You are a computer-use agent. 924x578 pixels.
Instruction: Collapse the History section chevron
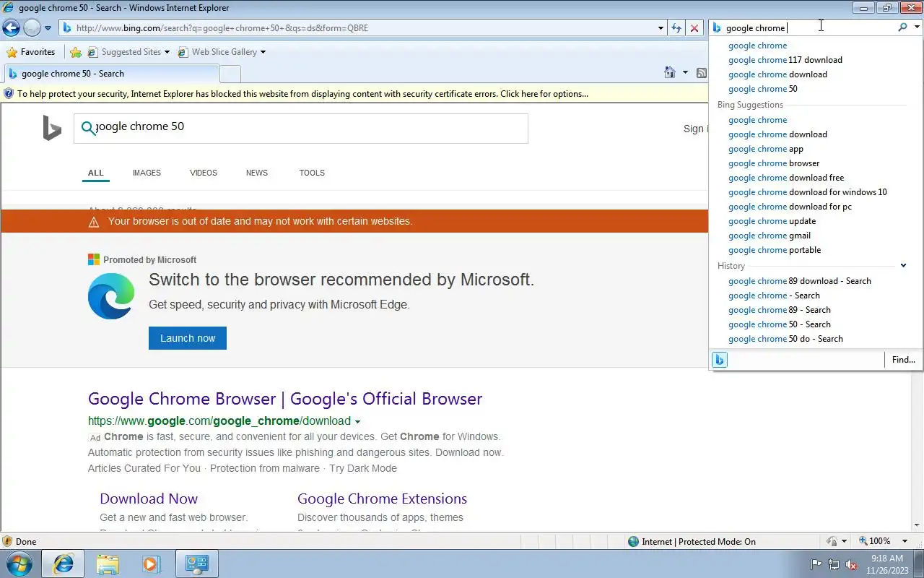coord(903,266)
